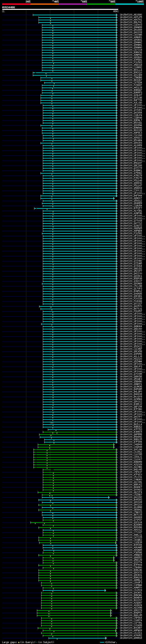
Task: Select the UniRef100_B7P2F7 label
Action: [131, 208]
